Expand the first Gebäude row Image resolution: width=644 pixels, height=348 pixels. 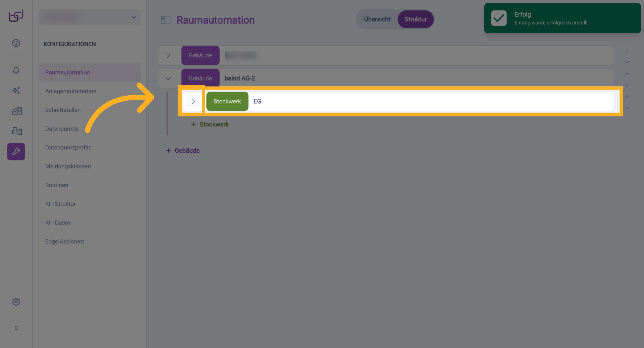coord(168,55)
